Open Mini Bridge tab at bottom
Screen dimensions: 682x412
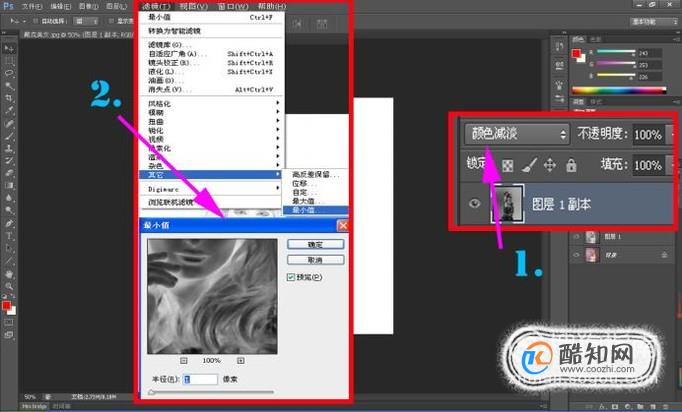[x=34, y=406]
